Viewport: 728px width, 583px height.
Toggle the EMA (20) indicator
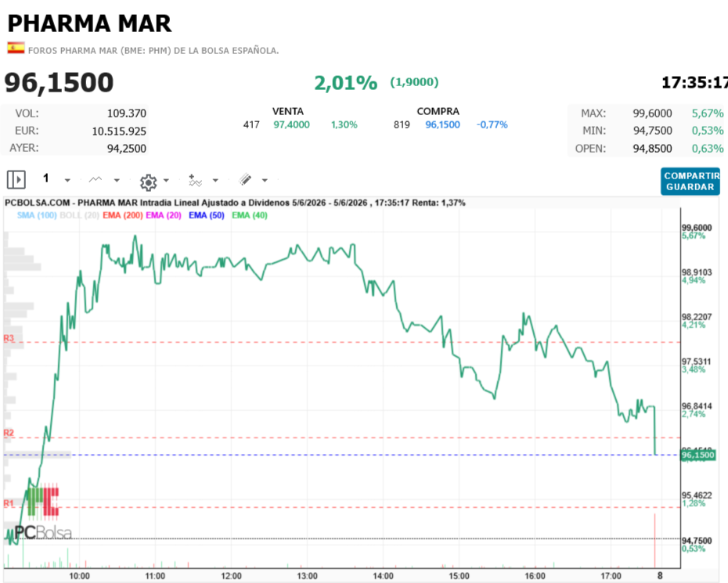tap(164, 215)
